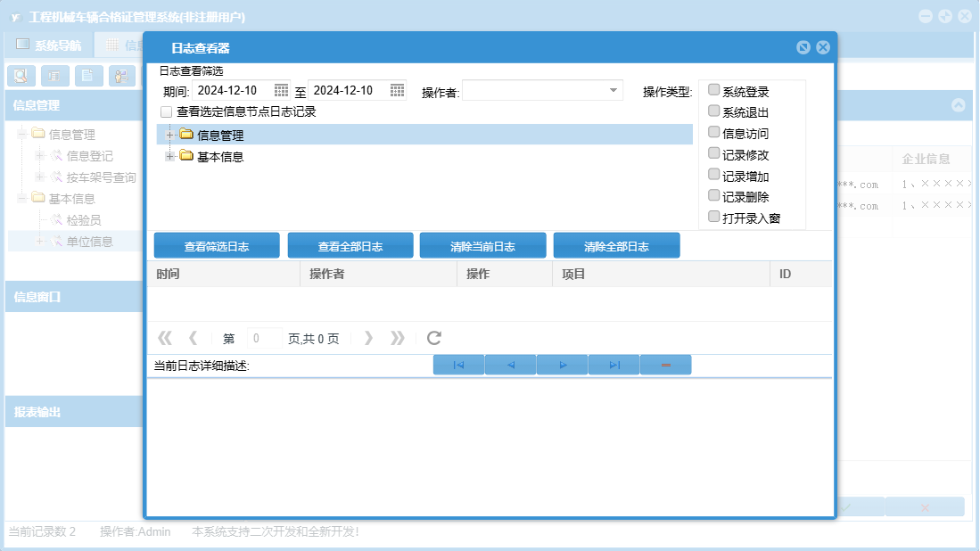Open the end date calendar picker
980x551 pixels.
[x=398, y=90]
